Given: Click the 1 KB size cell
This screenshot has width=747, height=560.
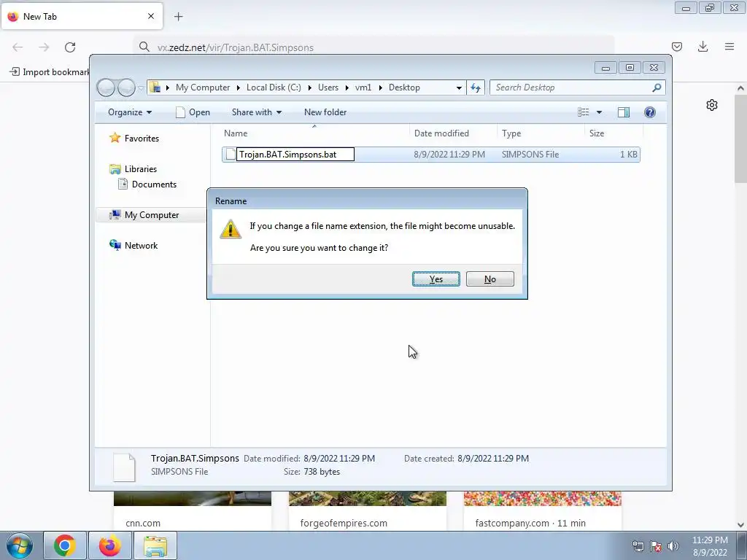Looking at the screenshot, I should click(x=628, y=155).
